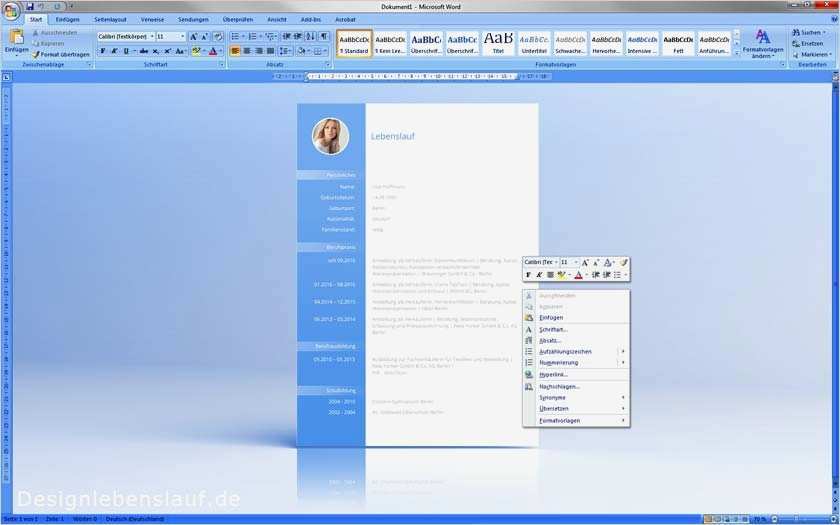Click Deutsch (Deutschland) in status bar

(134, 519)
